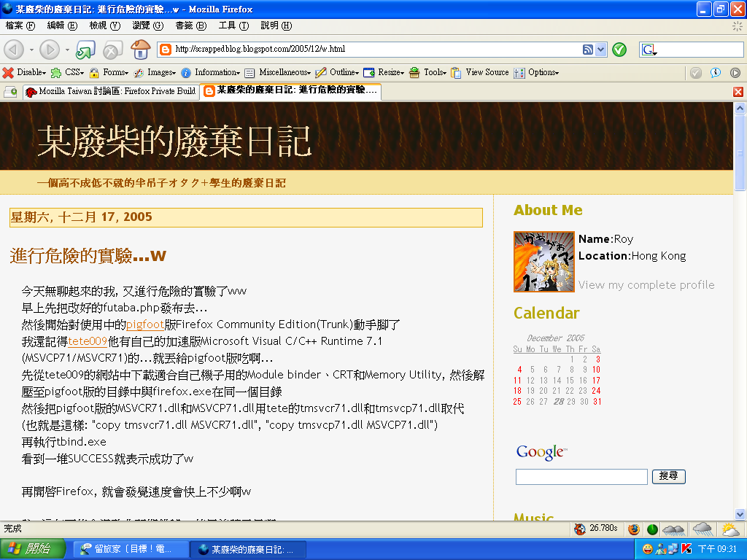Click the green Go checkmark button
This screenshot has height=560, width=747.
click(x=619, y=50)
